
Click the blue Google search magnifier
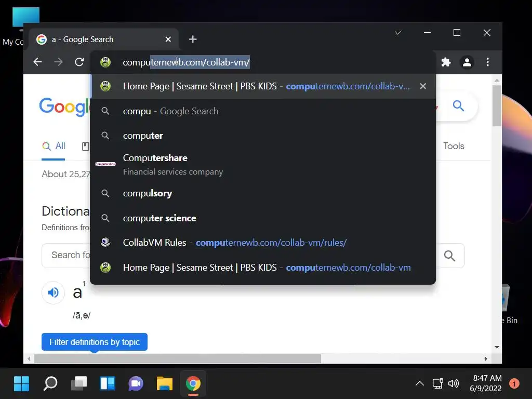(458, 106)
